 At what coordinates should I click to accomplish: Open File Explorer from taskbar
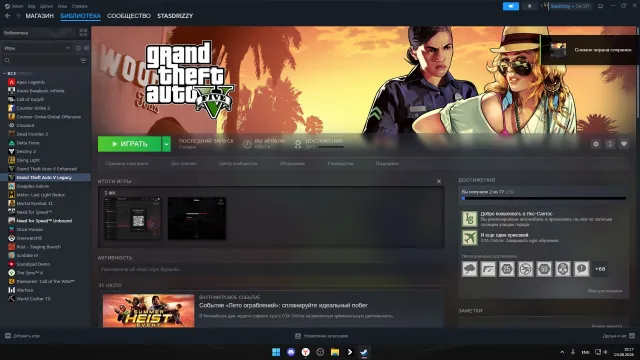click(x=335, y=352)
